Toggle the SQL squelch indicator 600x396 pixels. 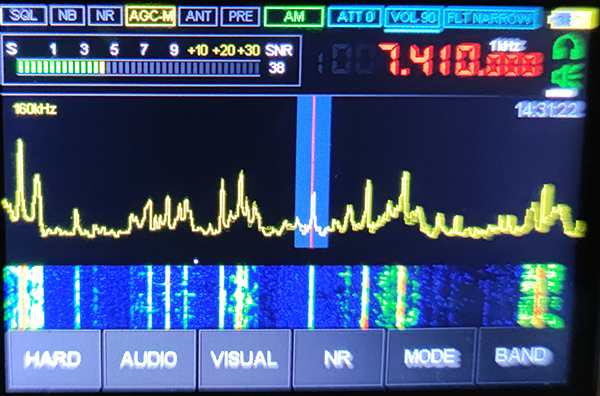[x=24, y=16]
